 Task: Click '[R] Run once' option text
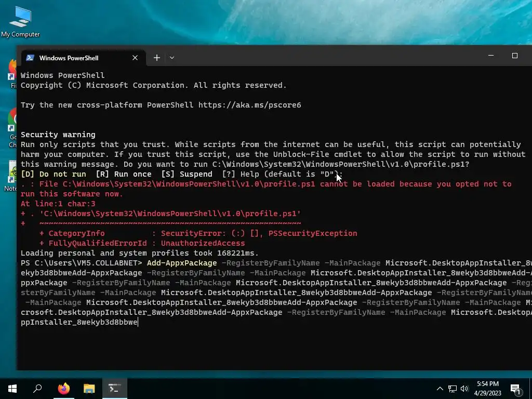[124, 174]
